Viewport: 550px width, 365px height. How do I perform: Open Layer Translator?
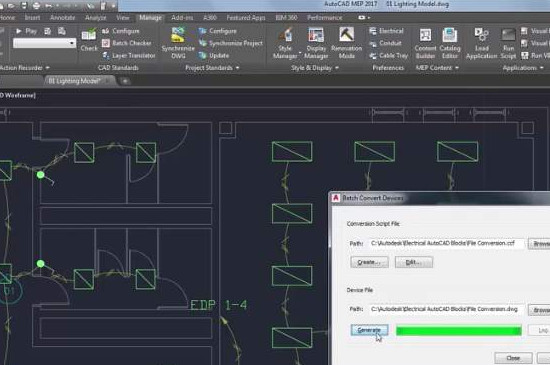[128, 55]
